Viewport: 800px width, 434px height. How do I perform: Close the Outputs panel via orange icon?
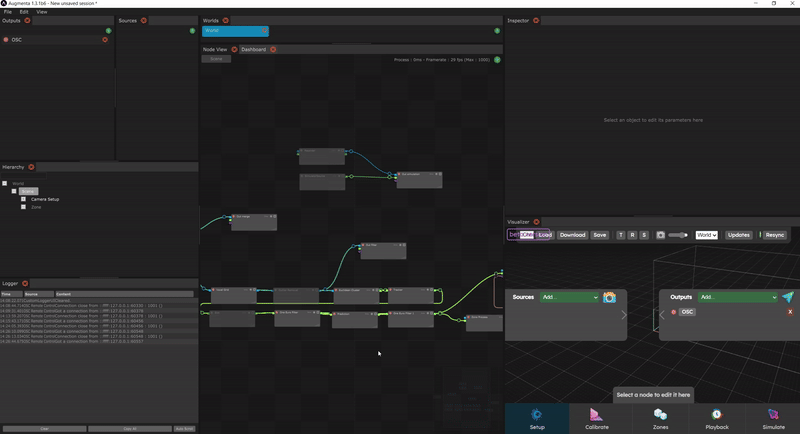[28, 20]
